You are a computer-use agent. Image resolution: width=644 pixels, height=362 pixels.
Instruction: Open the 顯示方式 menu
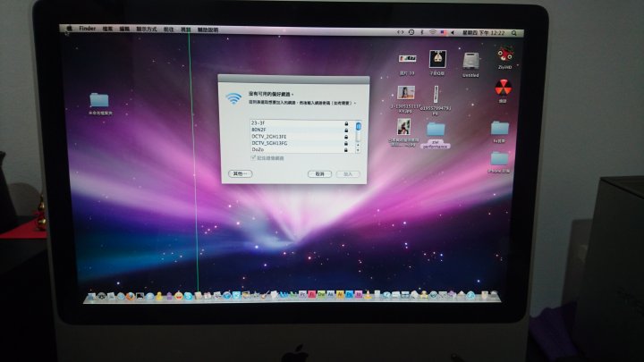click(147, 29)
